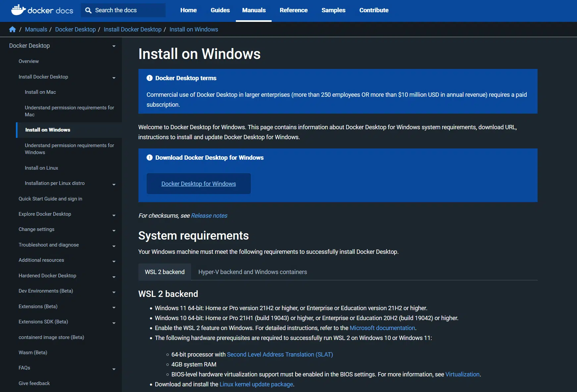The height and width of the screenshot is (392, 577).
Task: Switch to Hyper-V backend and Windows containers tab
Action: (253, 272)
